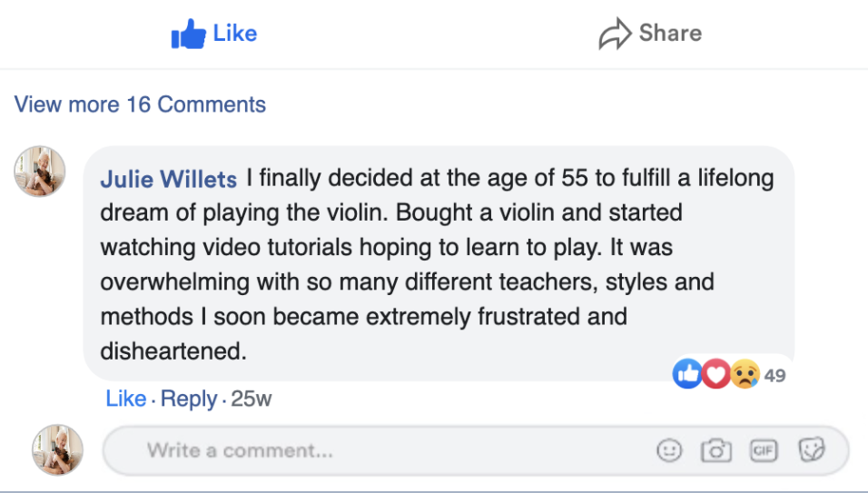Attach a photo with camera icon

[716, 450]
